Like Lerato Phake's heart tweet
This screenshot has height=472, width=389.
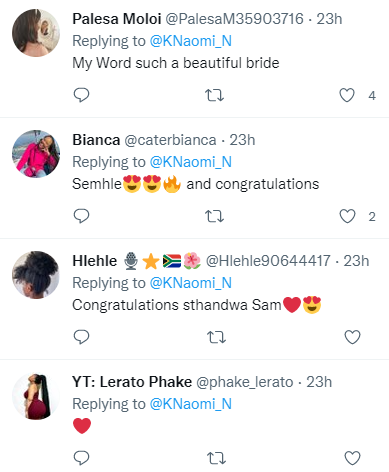pyautogui.click(x=352, y=458)
